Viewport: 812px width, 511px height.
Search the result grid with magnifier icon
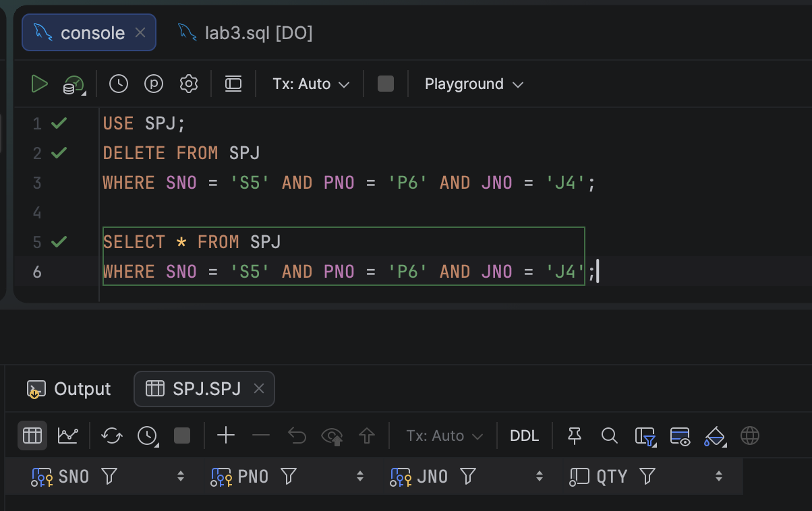(x=610, y=436)
